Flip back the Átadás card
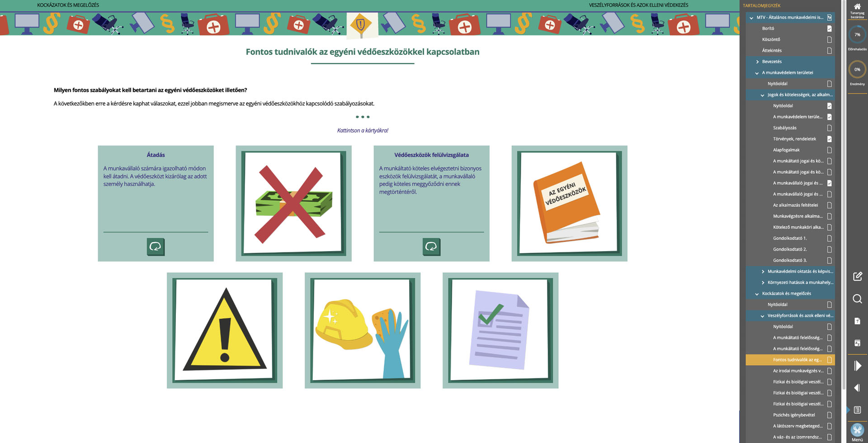 point(156,247)
